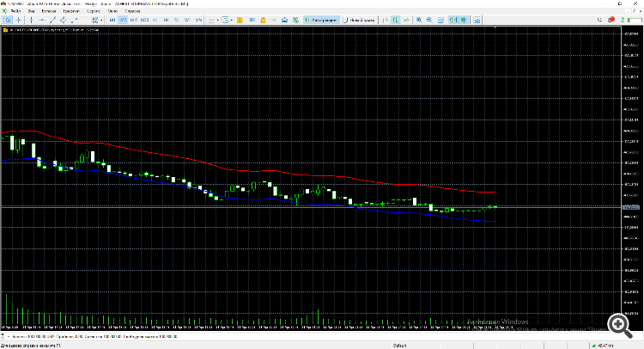The height and width of the screenshot is (349, 644).
Task: Select the Fibonacci retracement tool
Action: coord(74,20)
